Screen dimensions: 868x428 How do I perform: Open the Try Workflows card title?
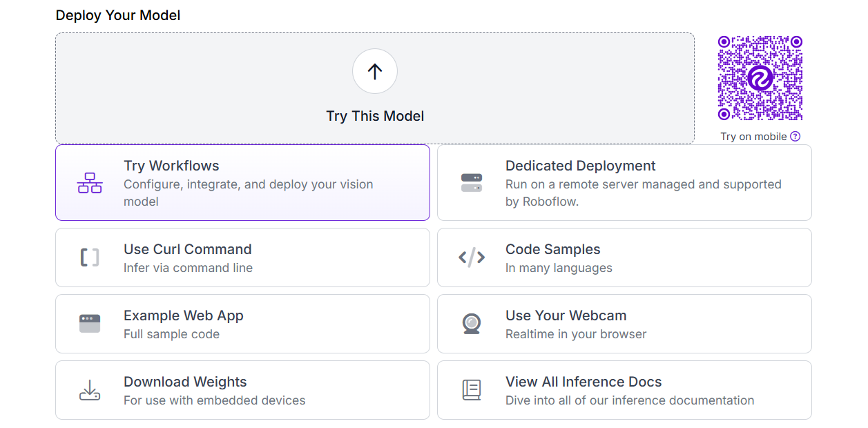click(x=171, y=166)
